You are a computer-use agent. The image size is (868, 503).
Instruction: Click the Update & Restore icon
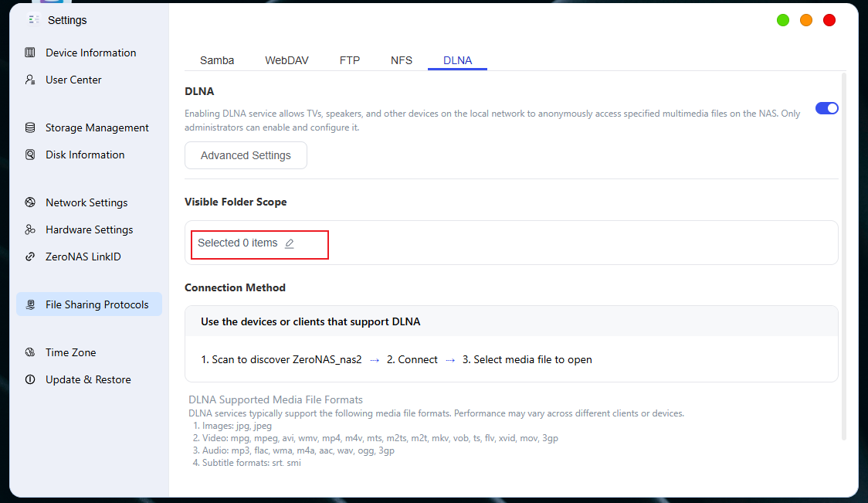pyautogui.click(x=30, y=379)
